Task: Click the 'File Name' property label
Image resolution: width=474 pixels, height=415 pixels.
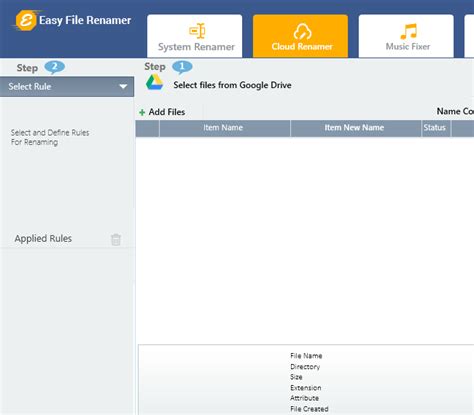Action: point(306,356)
